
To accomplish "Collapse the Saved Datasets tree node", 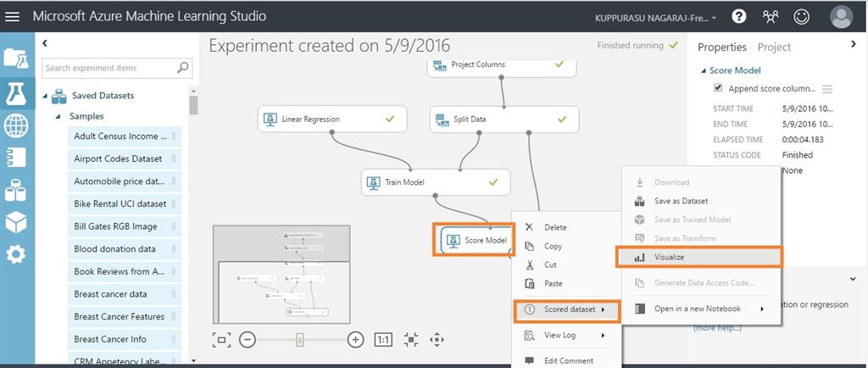I will tap(45, 97).
